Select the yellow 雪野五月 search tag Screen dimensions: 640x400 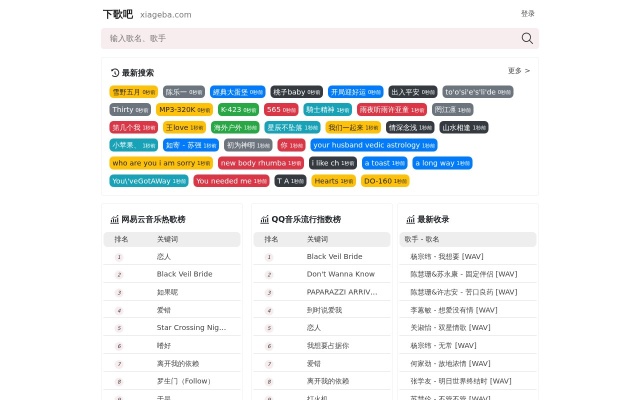click(x=133, y=91)
